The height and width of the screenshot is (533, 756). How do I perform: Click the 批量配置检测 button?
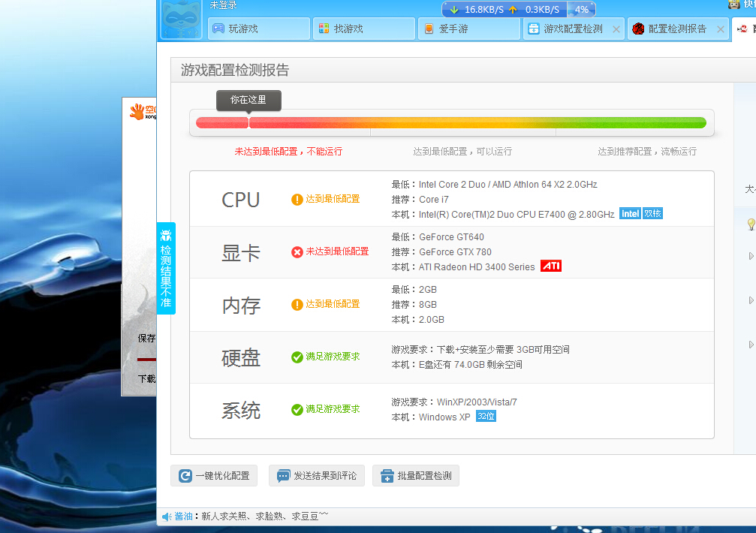(416, 476)
